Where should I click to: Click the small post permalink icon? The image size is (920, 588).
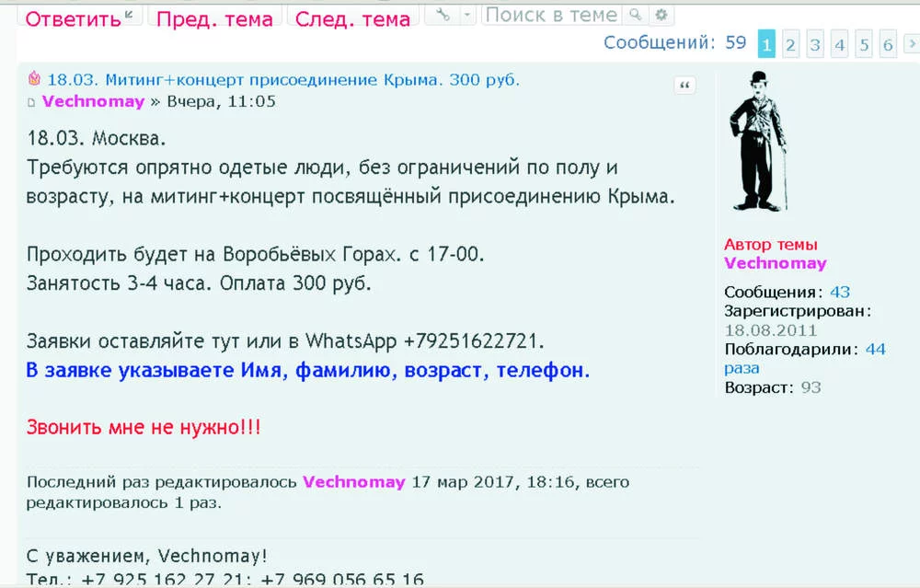click(31, 103)
